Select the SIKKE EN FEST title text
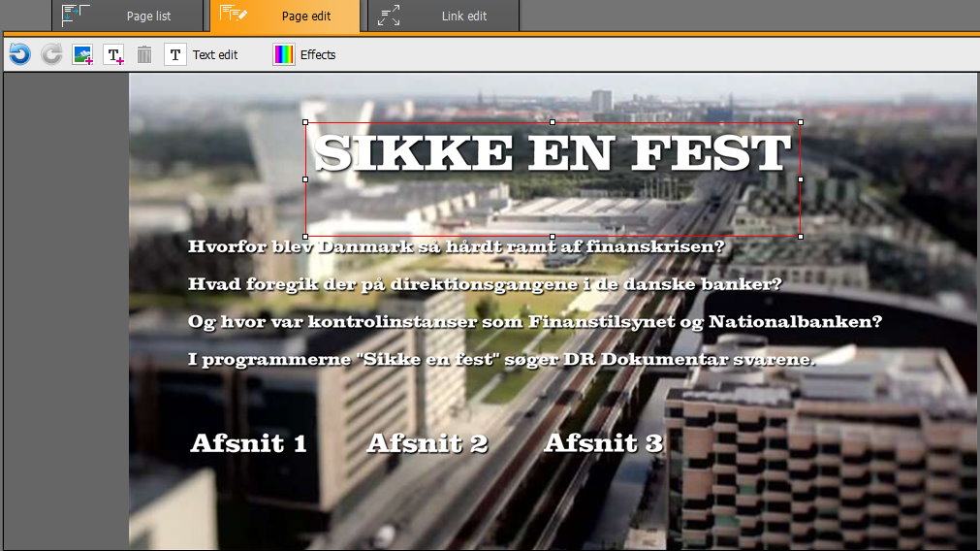Viewport: 980px width, 551px height. click(553, 152)
